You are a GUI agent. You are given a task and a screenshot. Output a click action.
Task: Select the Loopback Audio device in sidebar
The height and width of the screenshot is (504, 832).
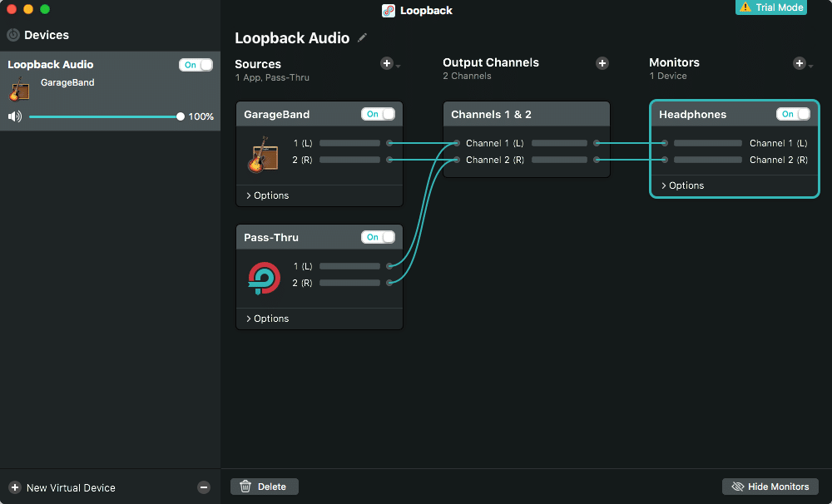pos(110,91)
